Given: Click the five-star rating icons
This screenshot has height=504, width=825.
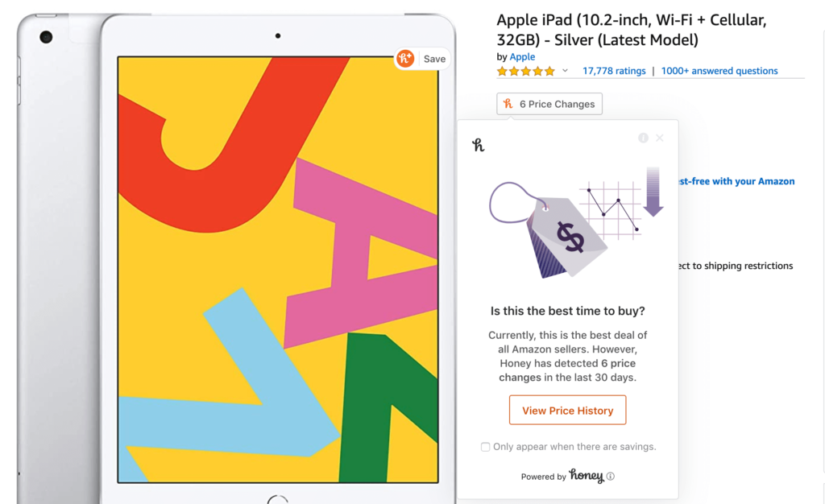Looking at the screenshot, I should tap(525, 71).
